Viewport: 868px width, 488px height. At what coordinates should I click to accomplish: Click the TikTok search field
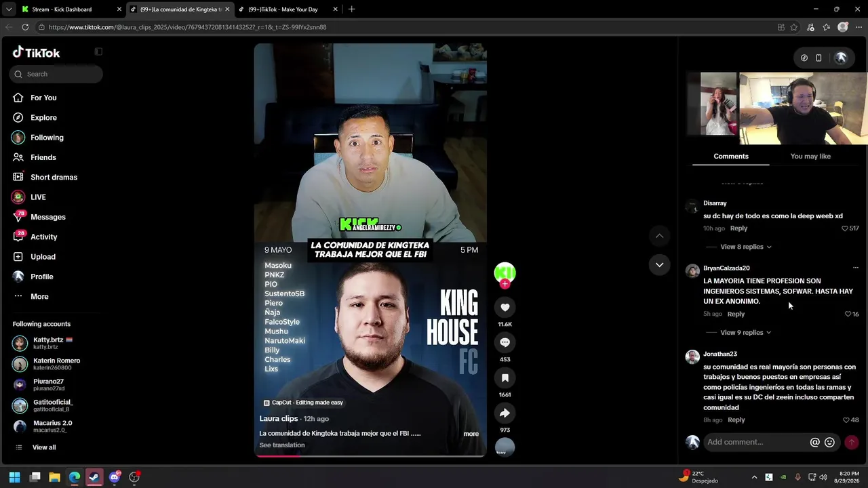point(56,74)
